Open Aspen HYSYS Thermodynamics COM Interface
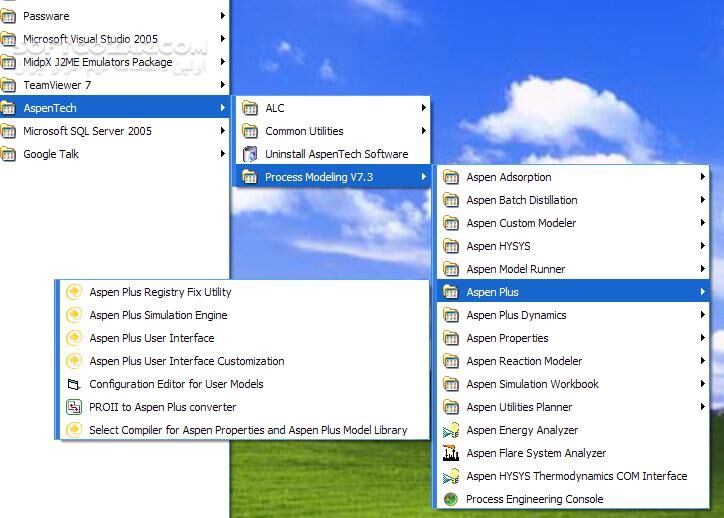 pyautogui.click(x=576, y=476)
